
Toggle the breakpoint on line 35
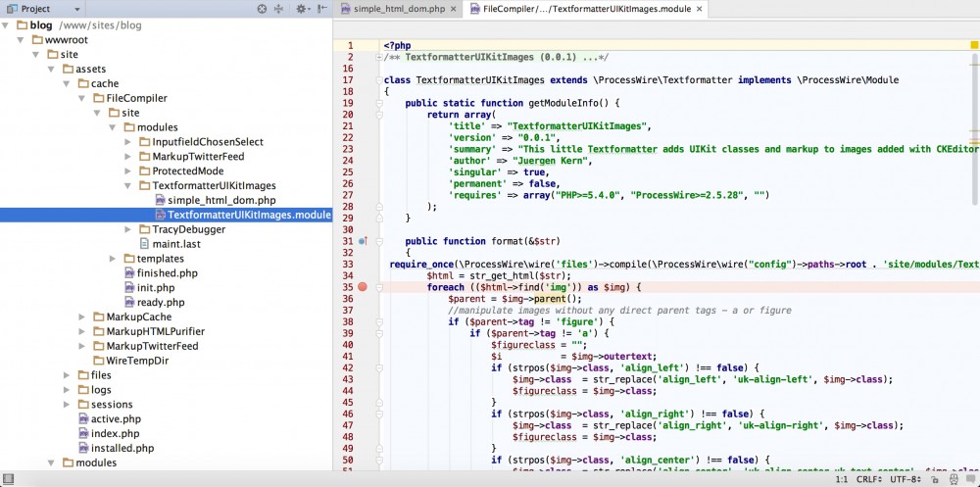(x=363, y=287)
